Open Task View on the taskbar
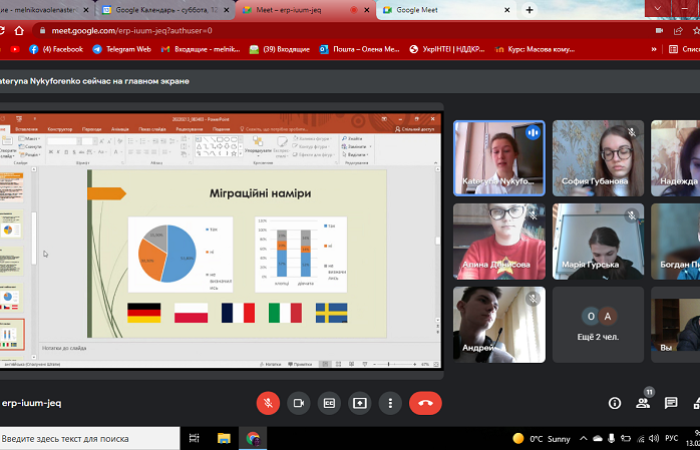Image resolution: width=700 pixels, height=450 pixels. pos(195,438)
